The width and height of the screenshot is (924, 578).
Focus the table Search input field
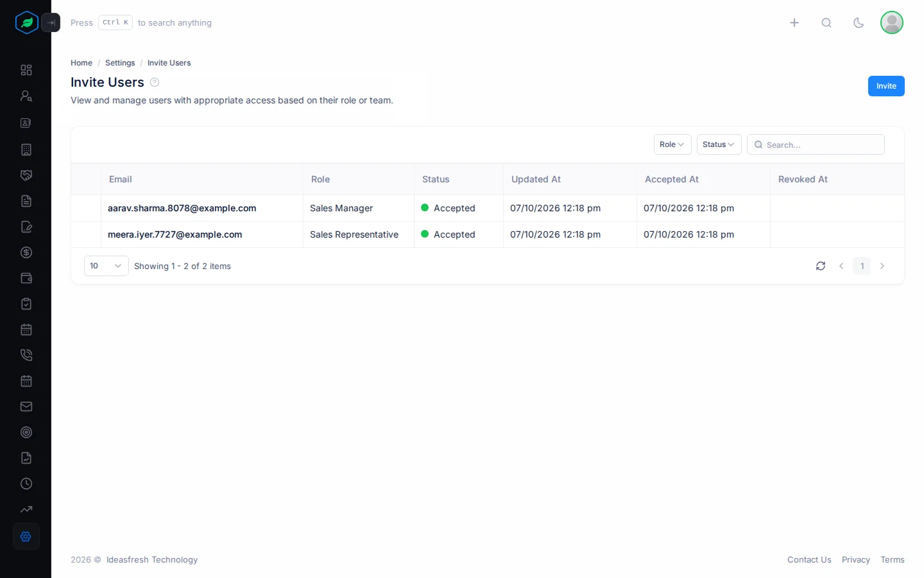(816, 144)
